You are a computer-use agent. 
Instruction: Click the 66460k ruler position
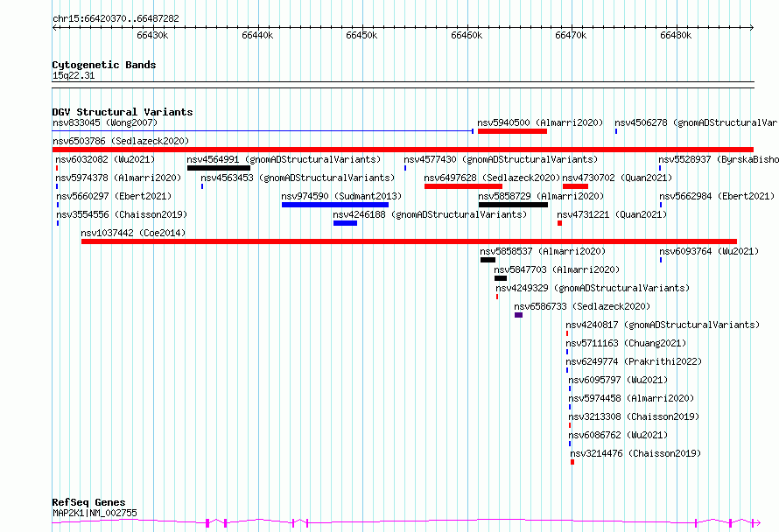[467, 35]
